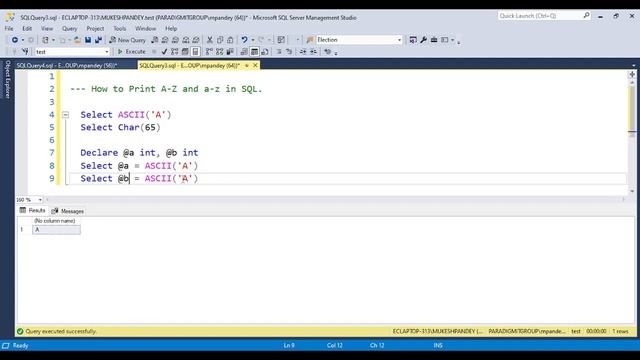Image resolution: width=640 pixels, height=360 pixels.
Task: Pin the SQLQuery3.sql tab
Action: 247,65
